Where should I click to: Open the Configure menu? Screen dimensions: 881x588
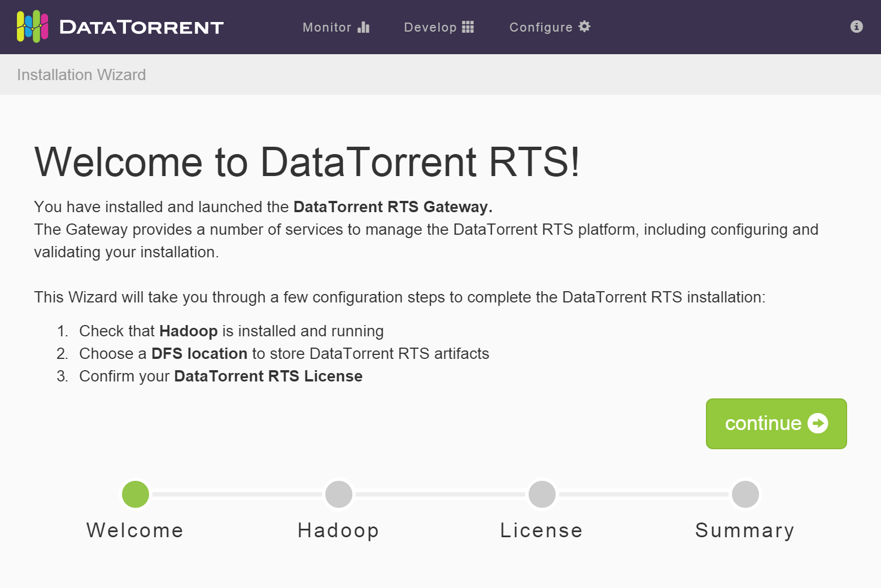(x=550, y=27)
